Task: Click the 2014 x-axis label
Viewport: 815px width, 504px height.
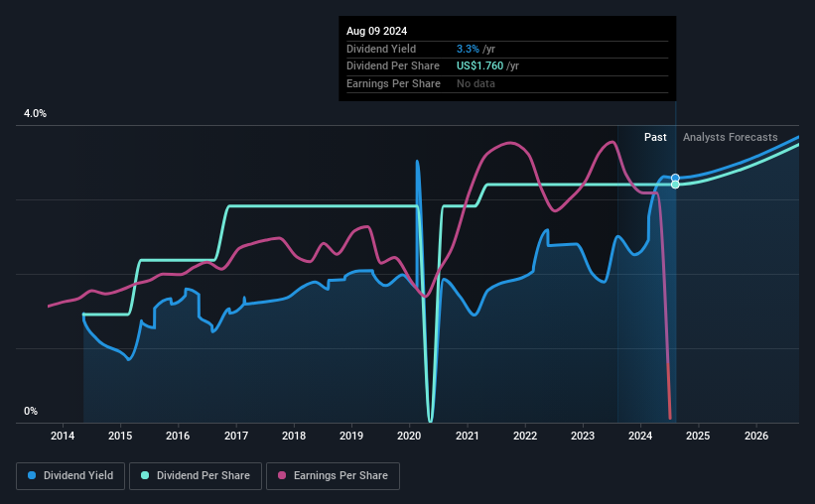Action: pyautogui.click(x=63, y=436)
